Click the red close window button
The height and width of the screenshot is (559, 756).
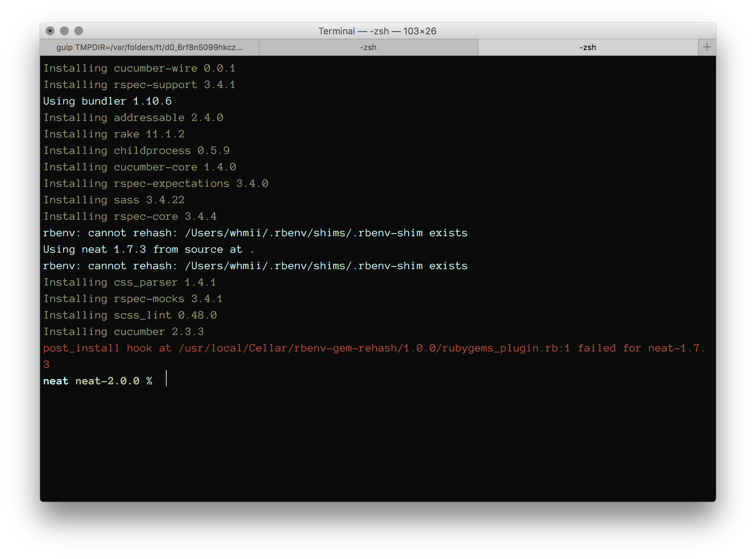(51, 31)
